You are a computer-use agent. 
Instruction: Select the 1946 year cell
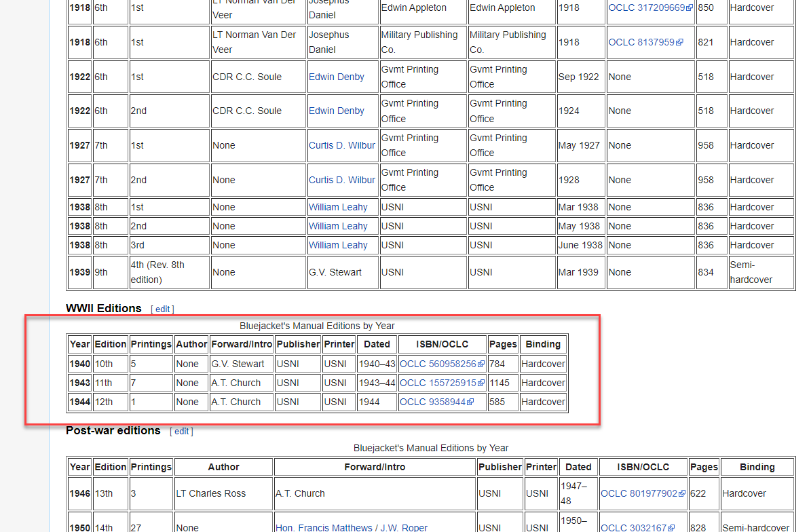click(80, 493)
